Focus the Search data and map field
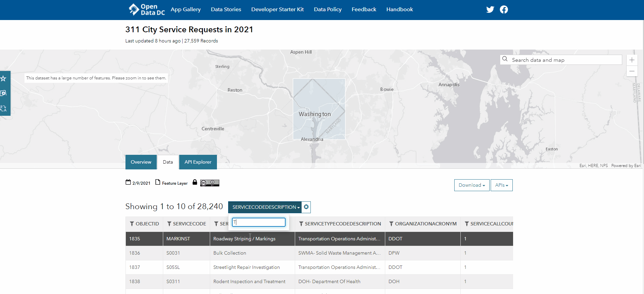Viewport: 644px width, 294px height. [x=564, y=60]
